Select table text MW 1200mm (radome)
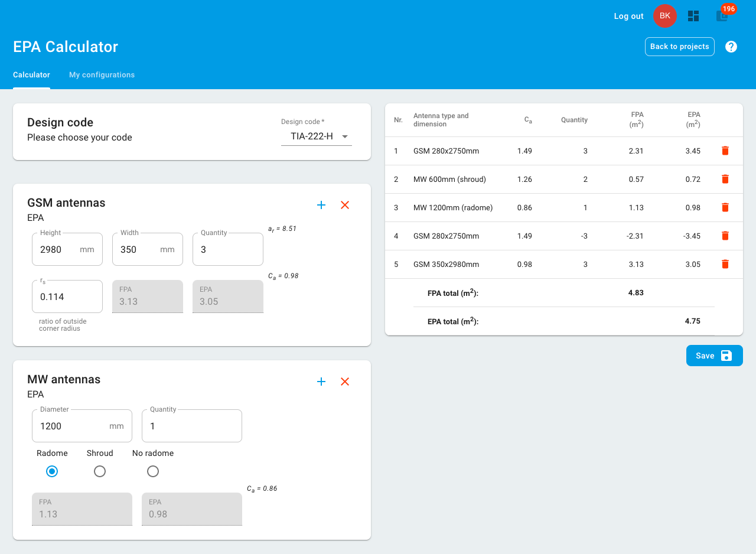This screenshot has height=554, width=756. coord(453,208)
